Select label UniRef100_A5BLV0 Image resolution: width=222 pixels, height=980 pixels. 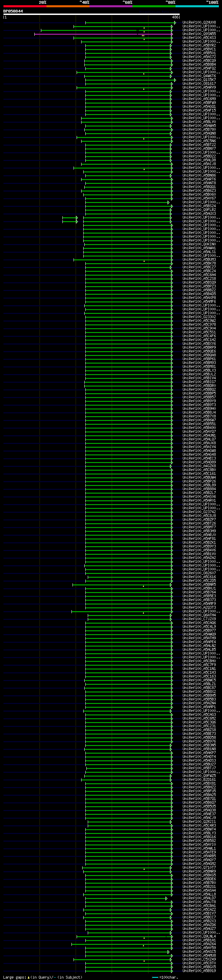click(199, 122)
